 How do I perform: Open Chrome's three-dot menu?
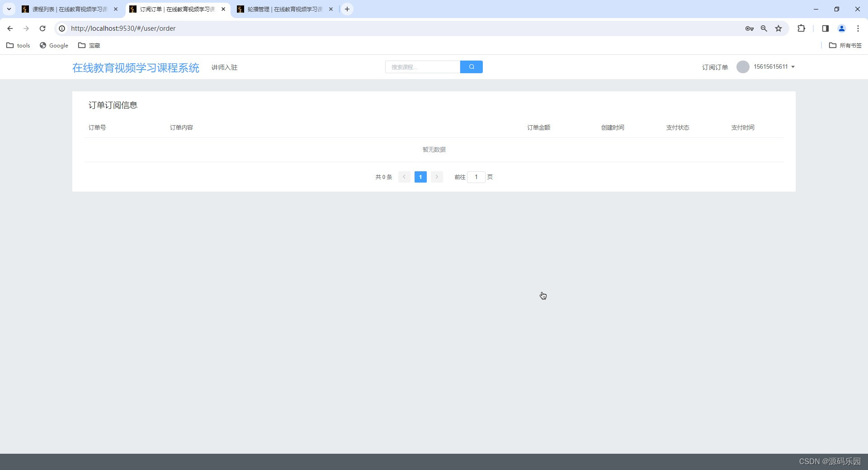click(x=858, y=28)
